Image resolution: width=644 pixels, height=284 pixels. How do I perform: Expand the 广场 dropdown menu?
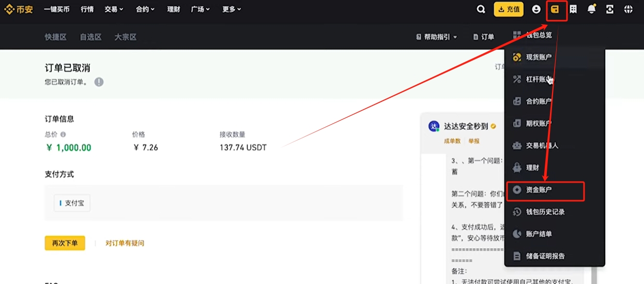[200, 9]
